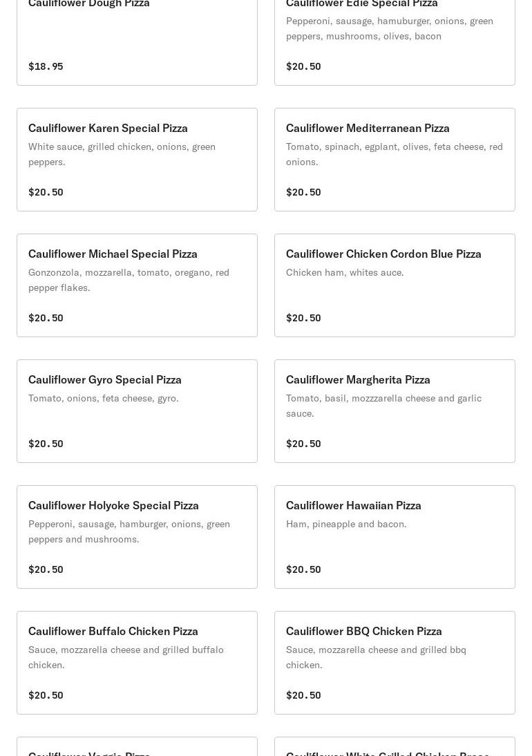Click the Gonzonzola, mozzarella, tomato description text
This screenshot has width=532, height=756.
(129, 280)
